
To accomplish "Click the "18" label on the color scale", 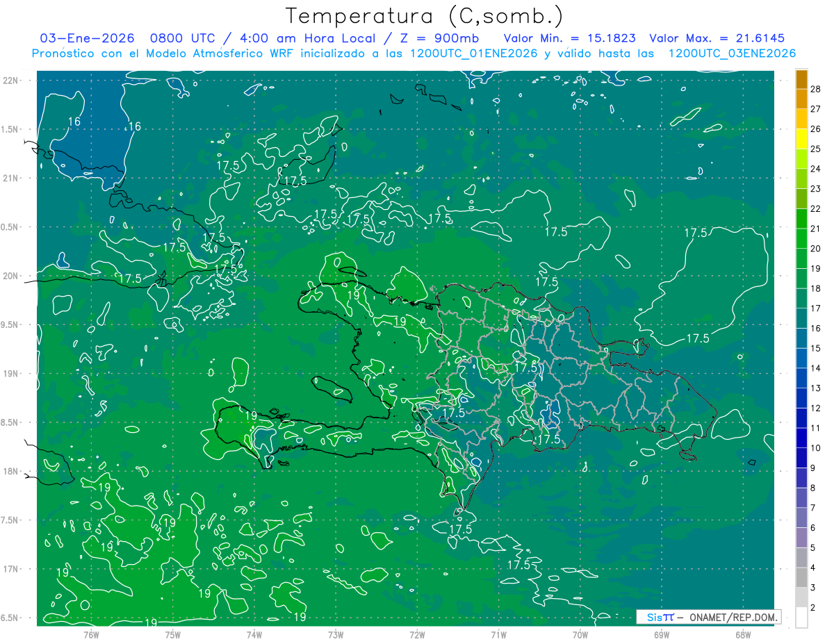I will (816, 288).
